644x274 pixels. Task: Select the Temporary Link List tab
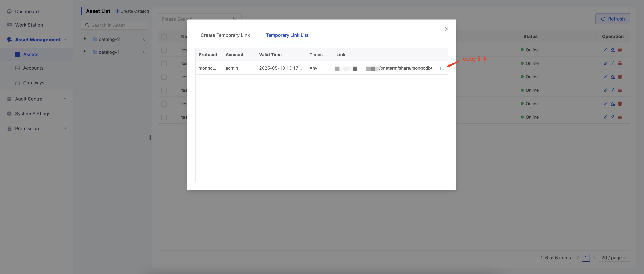pos(287,35)
